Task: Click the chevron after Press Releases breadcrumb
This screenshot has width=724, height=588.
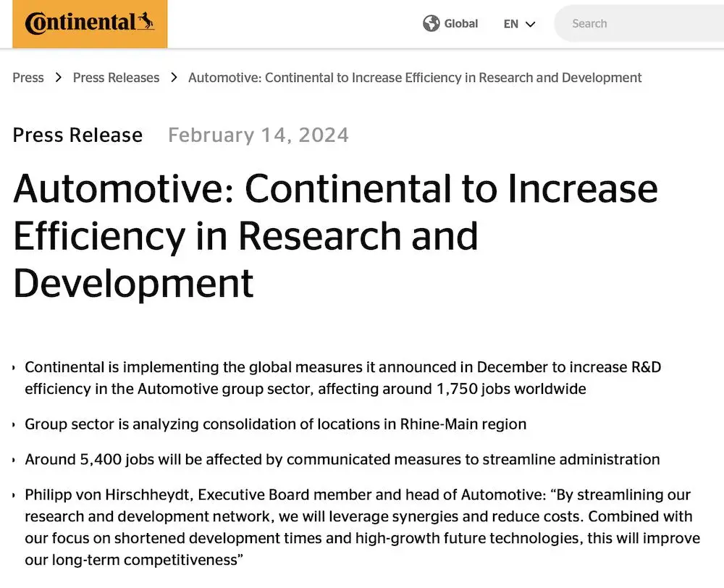Action: click(174, 77)
